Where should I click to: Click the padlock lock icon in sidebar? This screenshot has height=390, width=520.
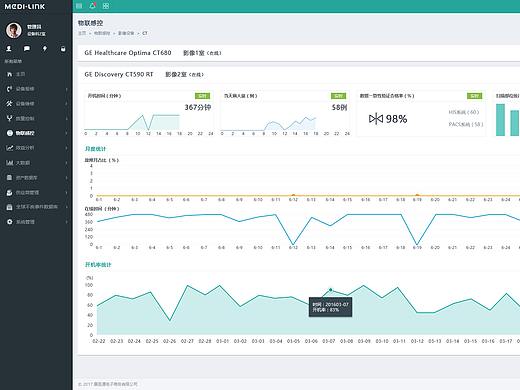click(x=63, y=49)
